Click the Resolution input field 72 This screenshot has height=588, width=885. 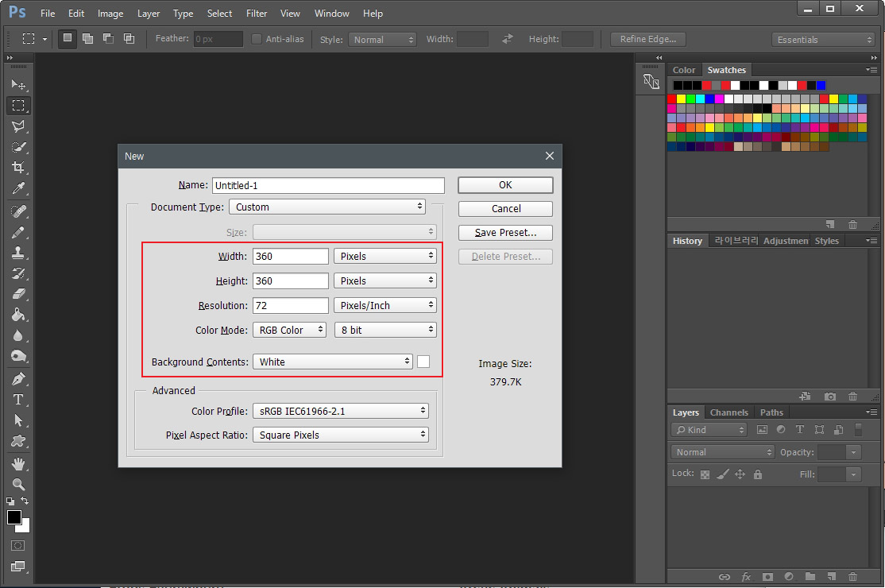(291, 305)
